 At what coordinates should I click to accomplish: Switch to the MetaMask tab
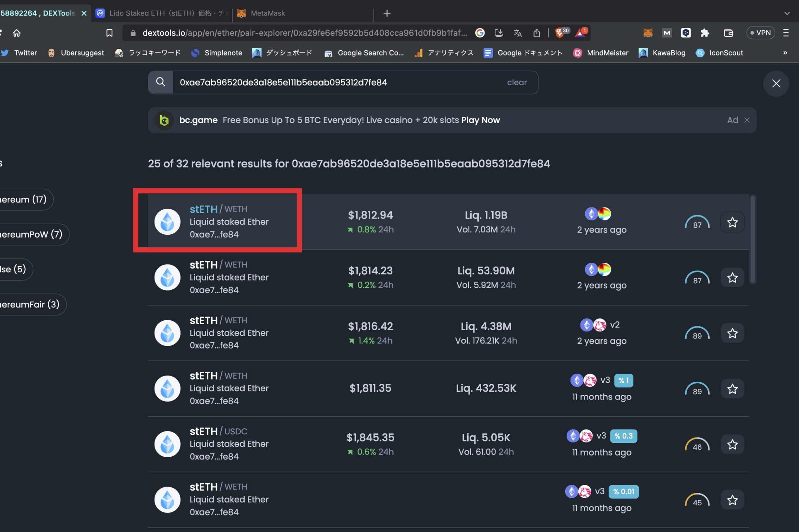(x=267, y=13)
